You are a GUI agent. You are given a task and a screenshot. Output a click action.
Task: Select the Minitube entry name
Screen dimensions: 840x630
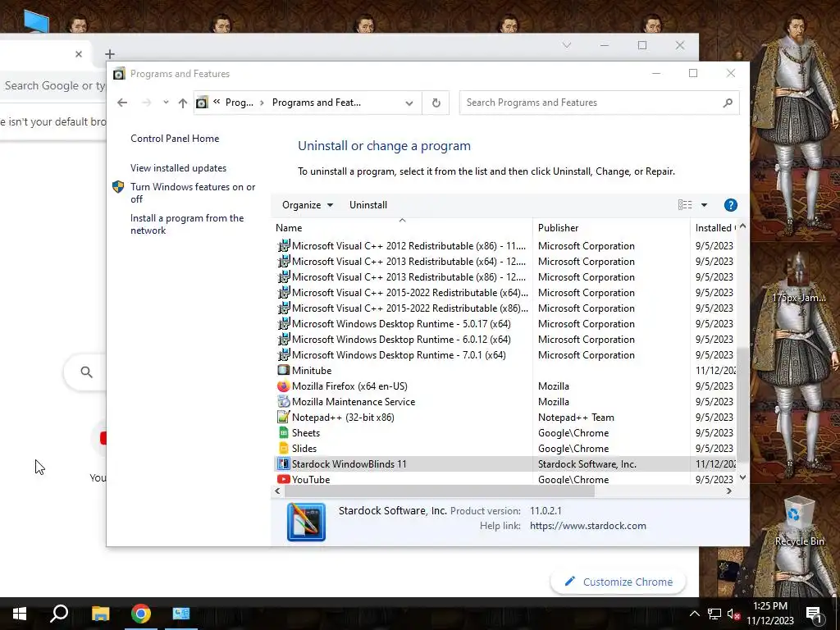(312, 370)
